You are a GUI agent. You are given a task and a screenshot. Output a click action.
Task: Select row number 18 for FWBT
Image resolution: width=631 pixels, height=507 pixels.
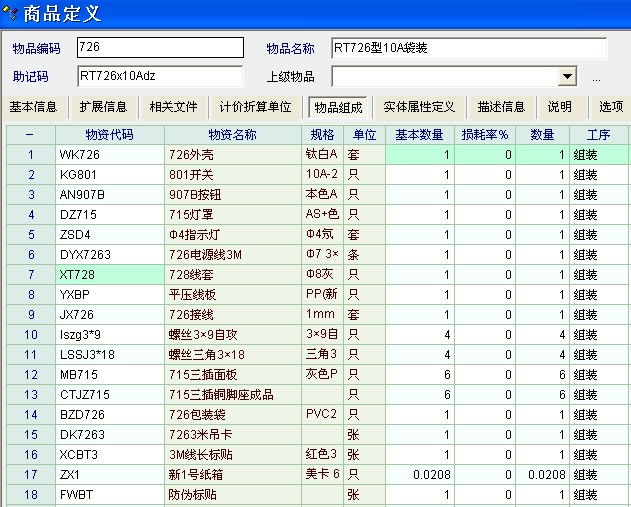30,495
